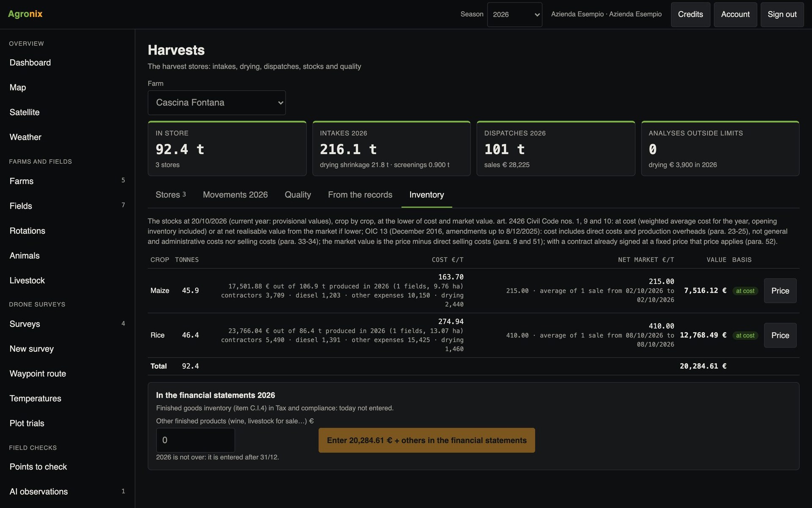Screen dimensions: 812x508
Task: Open Surveys in the sidebar
Action: coord(67,324)
